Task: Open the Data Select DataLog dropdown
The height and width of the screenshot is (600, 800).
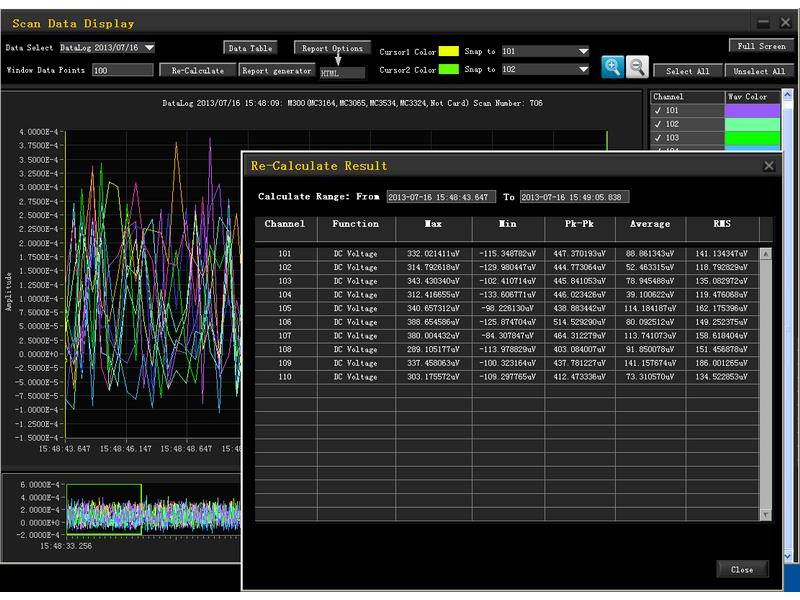Action: coord(149,47)
